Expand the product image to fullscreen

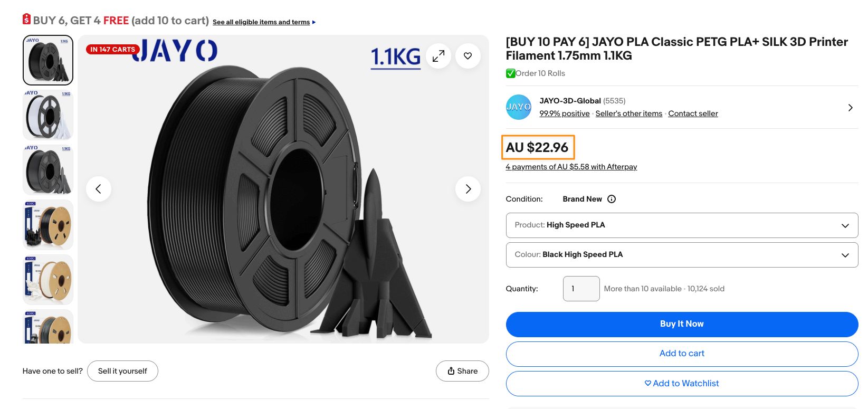click(x=438, y=55)
